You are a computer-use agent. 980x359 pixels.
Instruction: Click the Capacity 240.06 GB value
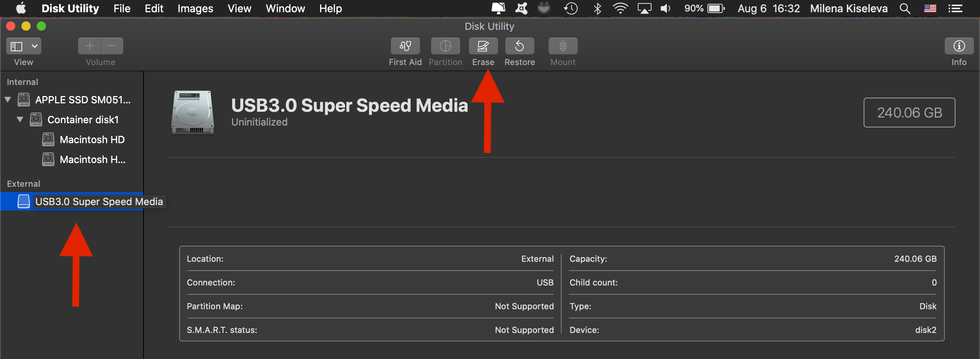coord(915,259)
